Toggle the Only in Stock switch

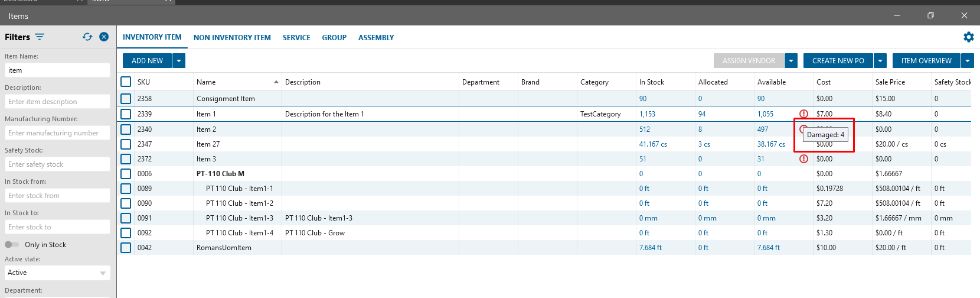[12, 245]
